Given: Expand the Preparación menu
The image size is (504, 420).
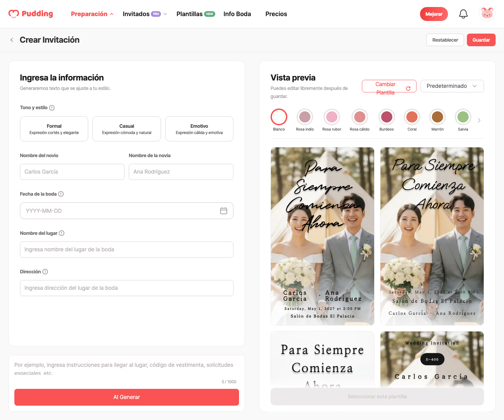Looking at the screenshot, I should (92, 14).
